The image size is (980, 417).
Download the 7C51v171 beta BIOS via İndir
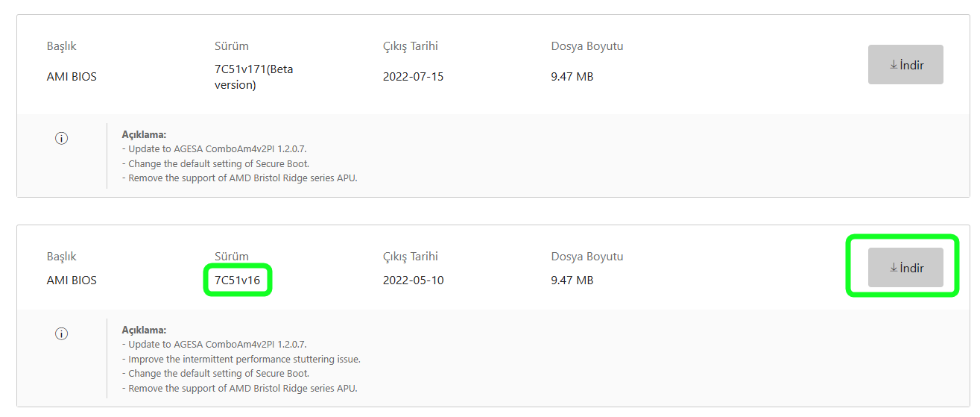[905, 65]
